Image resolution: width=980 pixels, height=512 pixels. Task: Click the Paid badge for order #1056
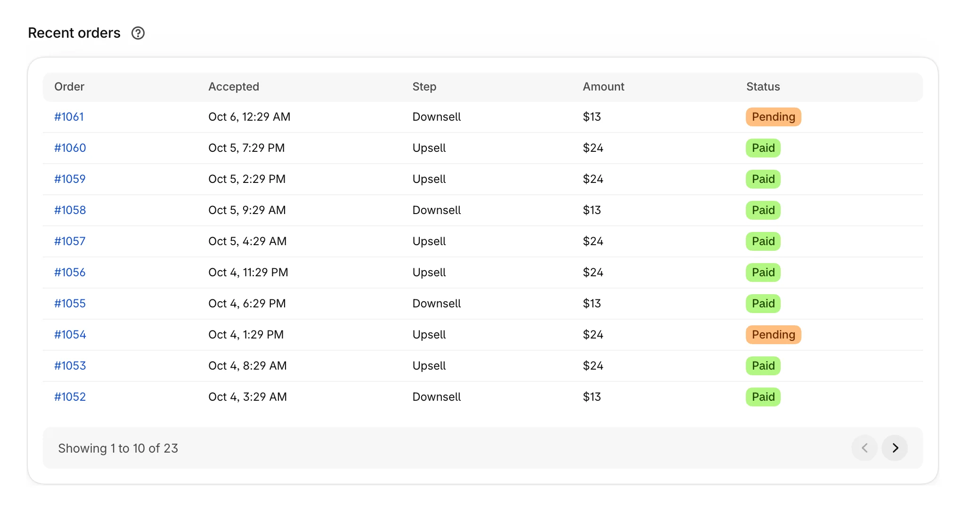(763, 273)
